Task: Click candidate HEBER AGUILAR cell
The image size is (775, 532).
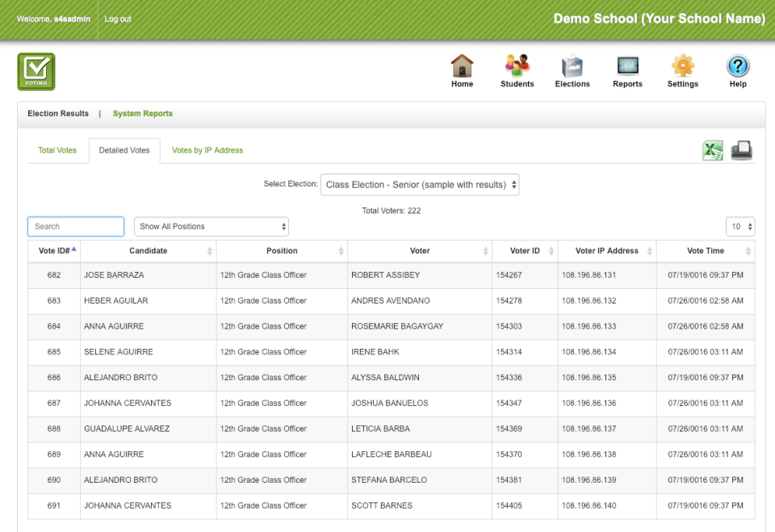Action: [148, 300]
